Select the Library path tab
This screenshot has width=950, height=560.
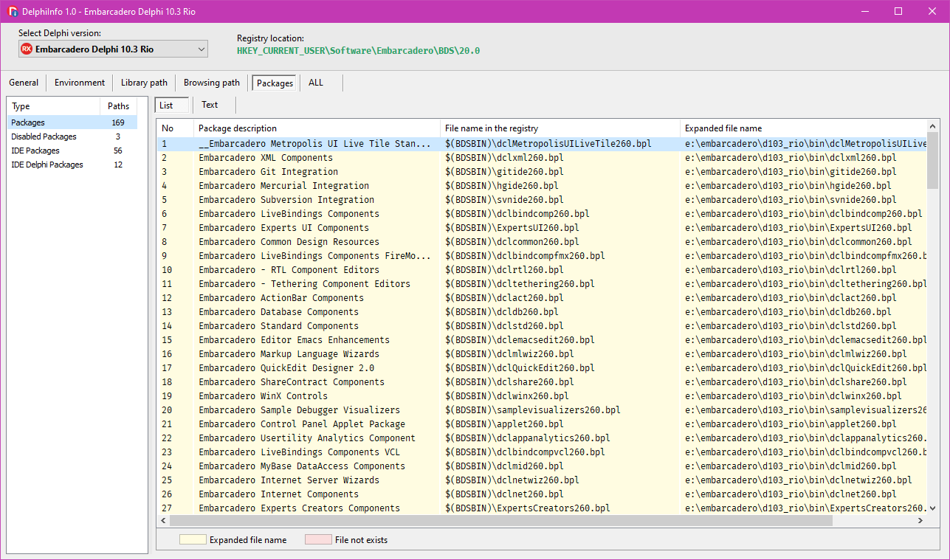(x=144, y=83)
